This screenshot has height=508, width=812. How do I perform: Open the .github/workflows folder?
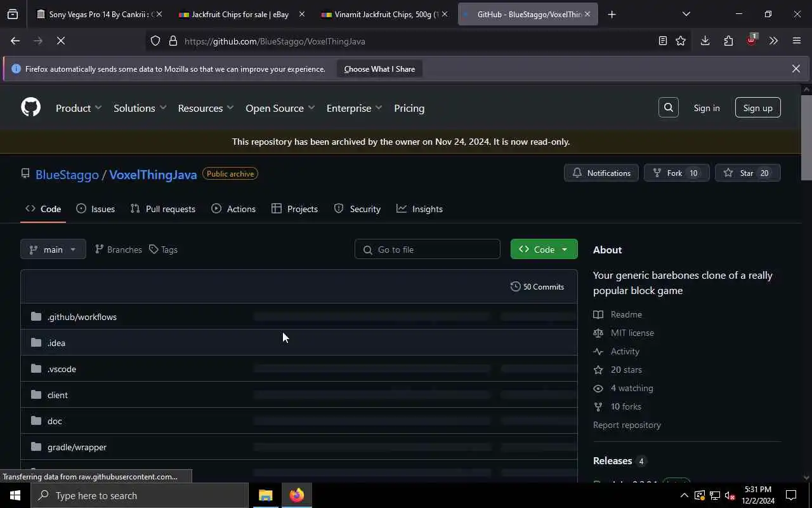coord(82,317)
